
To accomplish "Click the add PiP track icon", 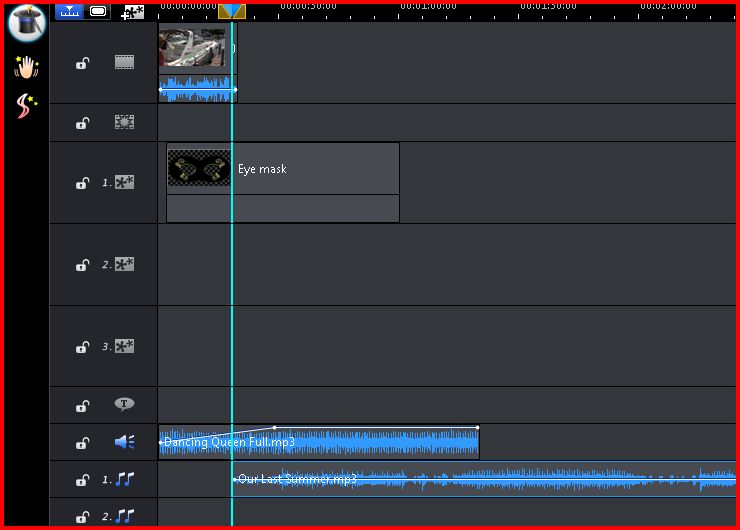I will point(132,12).
